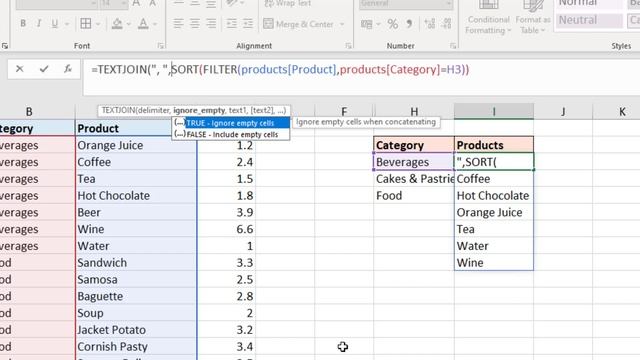Select the Normal cell style
The height and width of the screenshot is (360, 640).
(x=589, y=4)
